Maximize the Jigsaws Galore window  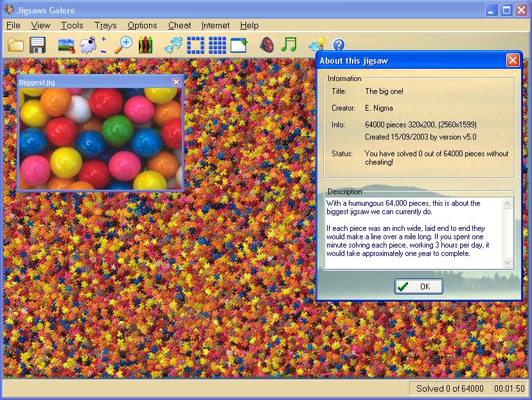coord(506,10)
